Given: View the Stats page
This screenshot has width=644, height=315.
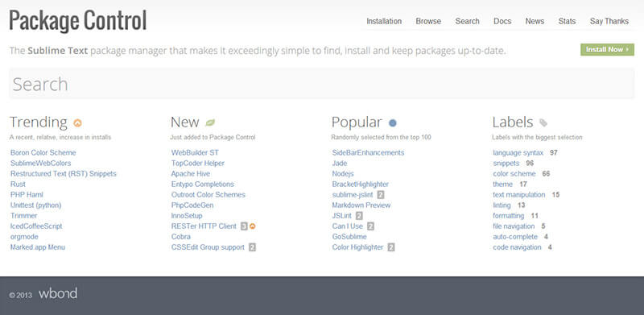Looking at the screenshot, I should click(x=567, y=22).
